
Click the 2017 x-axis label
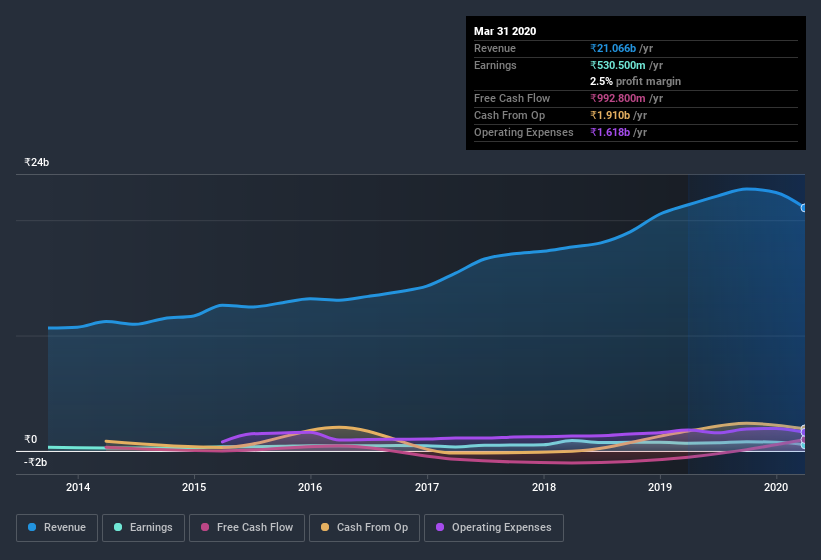[x=427, y=487]
